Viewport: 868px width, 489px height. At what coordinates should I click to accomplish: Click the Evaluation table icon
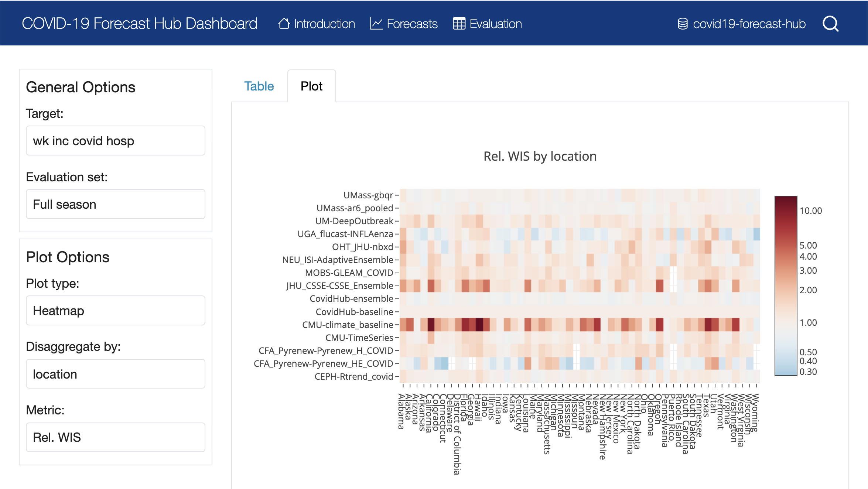pyautogui.click(x=459, y=24)
